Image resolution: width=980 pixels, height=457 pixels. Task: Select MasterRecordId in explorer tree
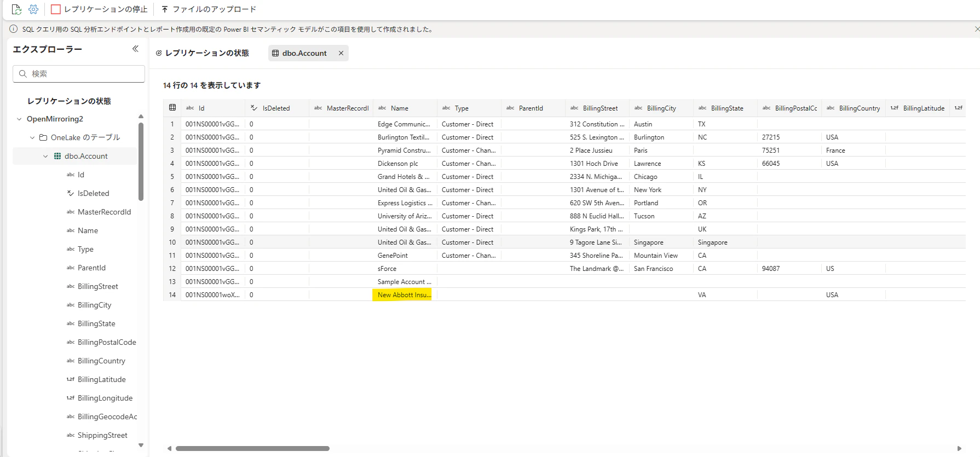104,212
